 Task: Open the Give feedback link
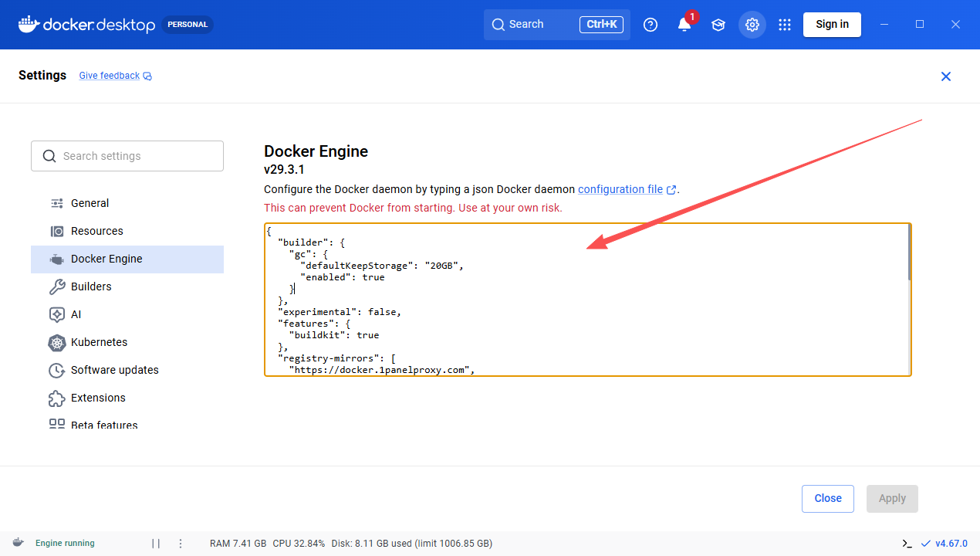tap(110, 76)
